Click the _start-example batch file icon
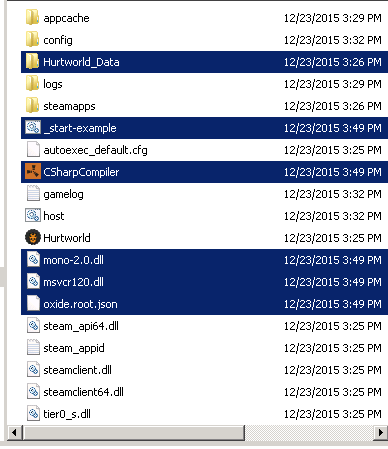 click(x=33, y=128)
